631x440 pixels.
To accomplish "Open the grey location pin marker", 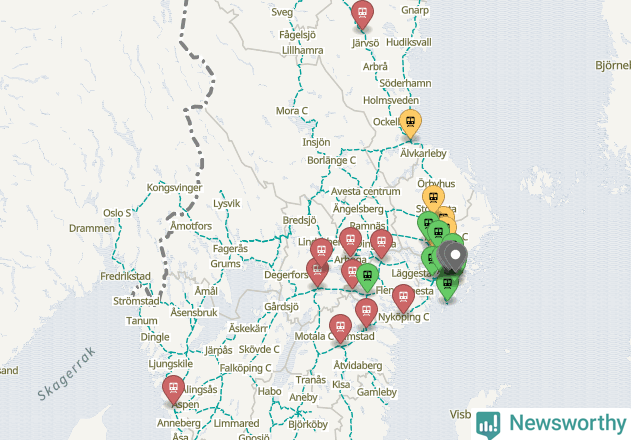I will coord(456,256).
